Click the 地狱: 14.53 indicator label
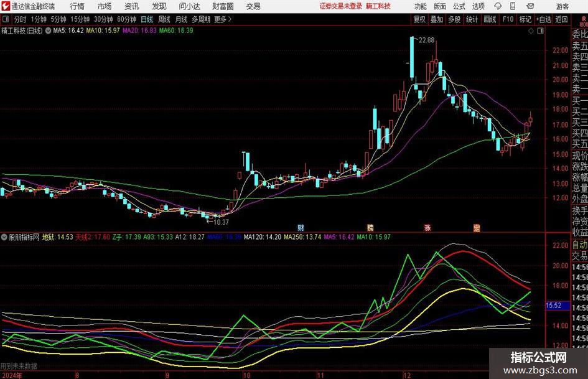Viewport: 588px width, 379px height. pos(57,237)
